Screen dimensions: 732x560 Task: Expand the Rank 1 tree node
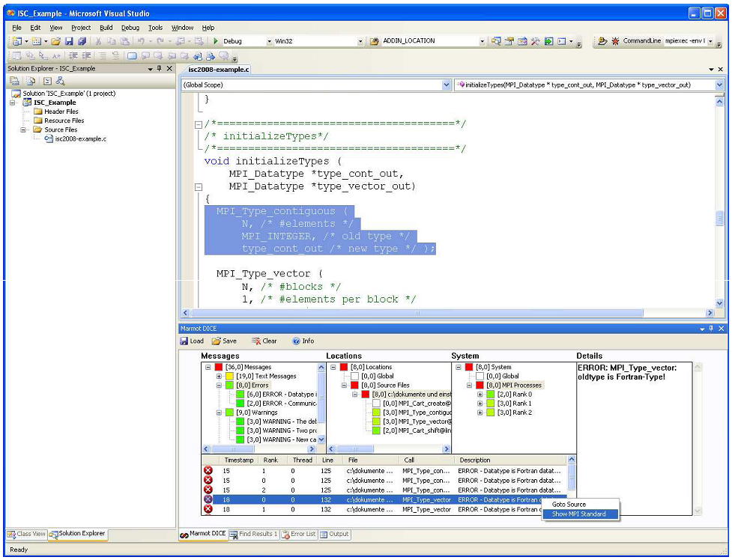(x=480, y=404)
